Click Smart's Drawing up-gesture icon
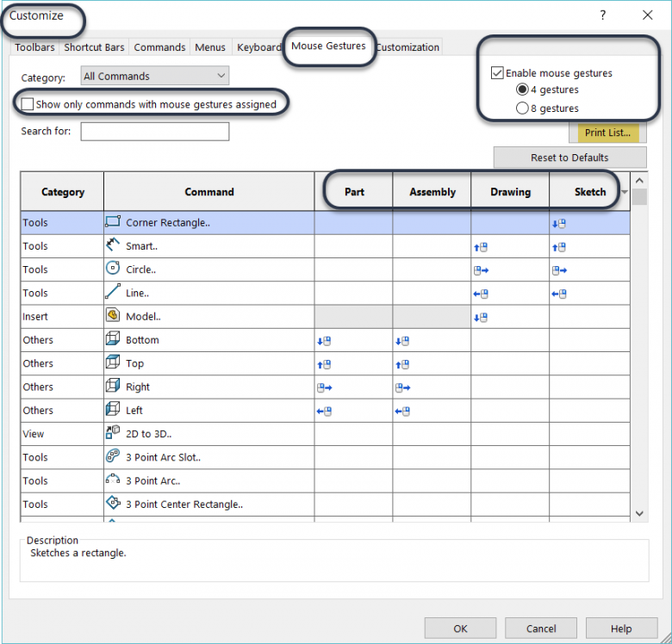 (x=481, y=247)
